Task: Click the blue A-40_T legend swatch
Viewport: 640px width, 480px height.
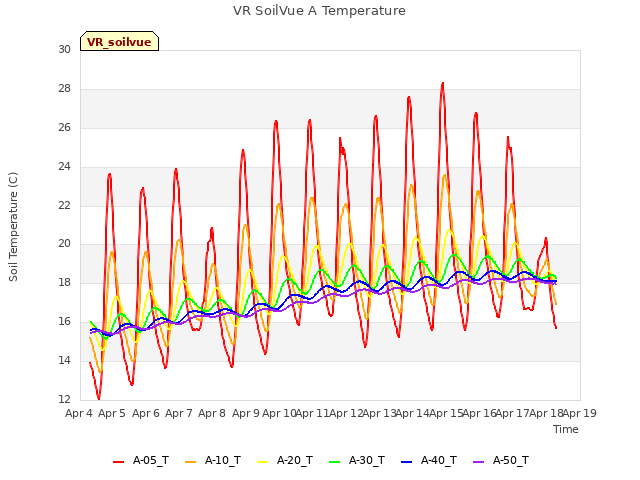Action: [x=407, y=462]
